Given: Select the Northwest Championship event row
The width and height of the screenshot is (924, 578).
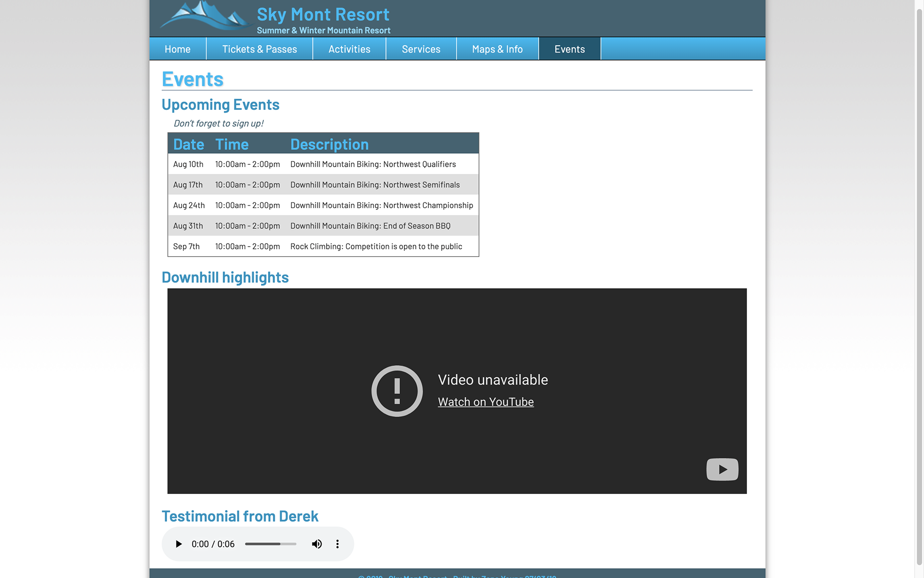Looking at the screenshot, I should click(x=381, y=205).
